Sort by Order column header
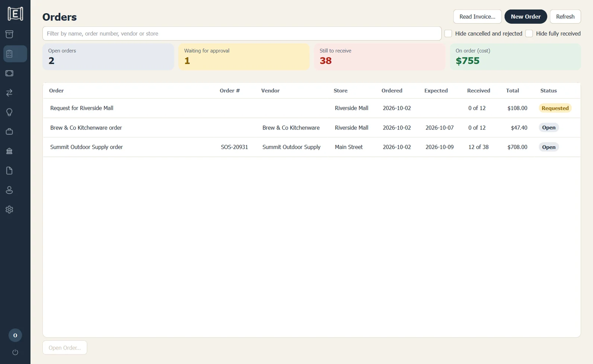593x364 pixels. pos(56,91)
